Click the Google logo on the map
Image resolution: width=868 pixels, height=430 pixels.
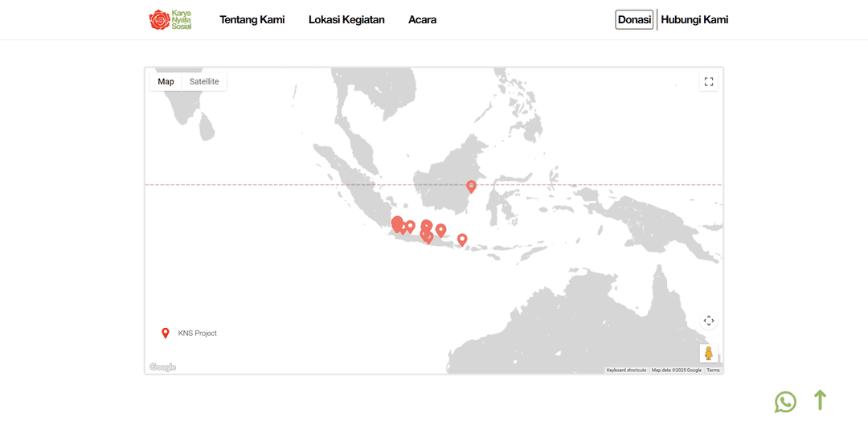pos(162,367)
